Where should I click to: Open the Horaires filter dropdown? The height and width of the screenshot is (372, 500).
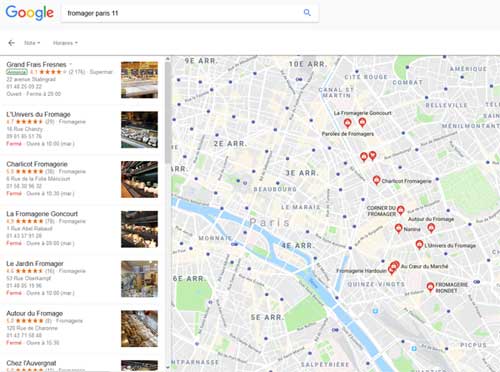tap(65, 43)
